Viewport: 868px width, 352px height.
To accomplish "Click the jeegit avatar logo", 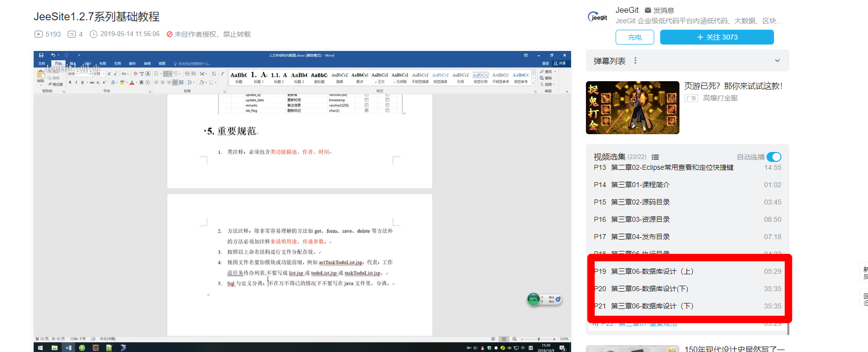I will (598, 17).
